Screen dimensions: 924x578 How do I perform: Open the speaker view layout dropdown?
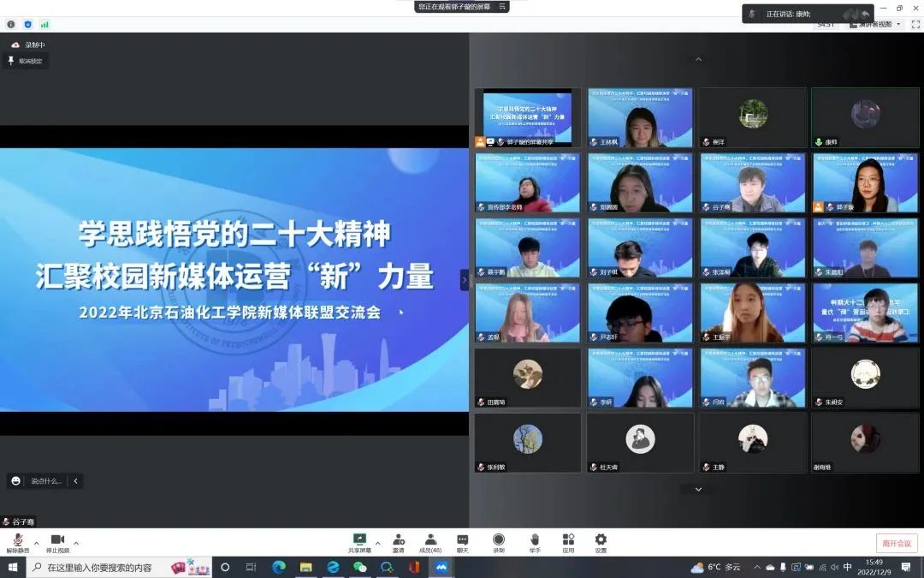pos(874,24)
